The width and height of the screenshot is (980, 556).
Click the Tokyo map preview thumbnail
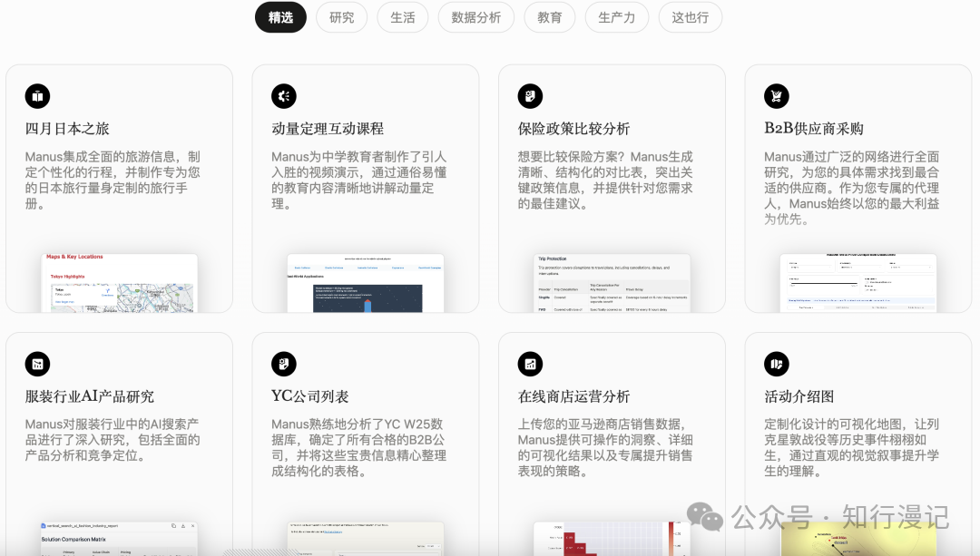point(120,283)
